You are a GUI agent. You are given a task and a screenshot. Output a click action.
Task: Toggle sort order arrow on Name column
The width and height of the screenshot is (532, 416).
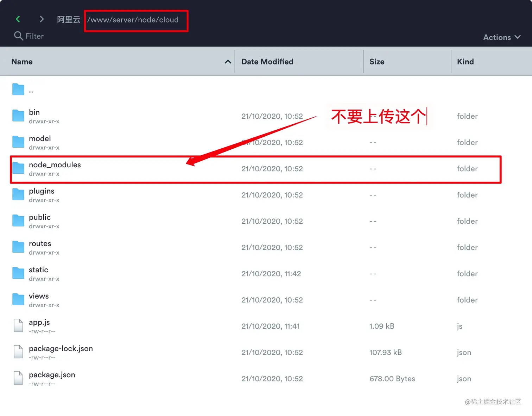point(228,62)
